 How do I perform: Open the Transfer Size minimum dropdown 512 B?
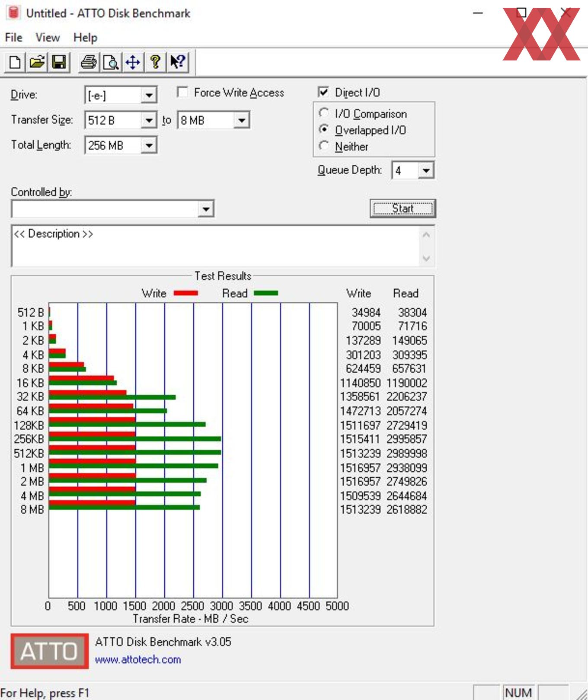tap(149, 120)
